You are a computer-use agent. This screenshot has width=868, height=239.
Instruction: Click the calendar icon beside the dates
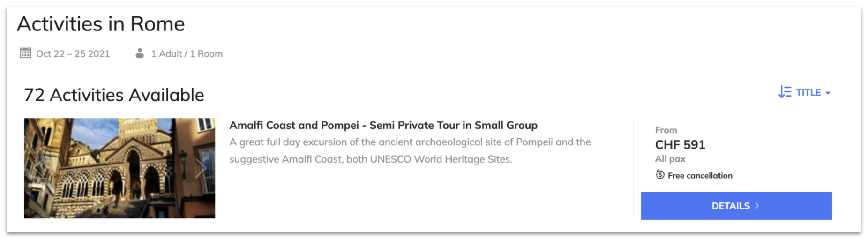pyautogui.click(x=25, y=52)
